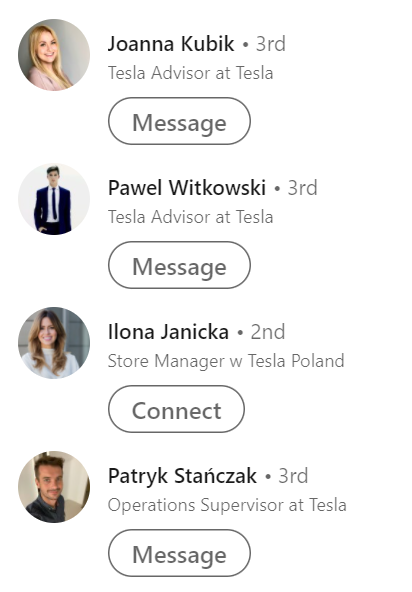The image size is (412, 592).
Task: Click the 3rd degree badge beside Pawel Witkowski
Action: click(x=302, y=188)
